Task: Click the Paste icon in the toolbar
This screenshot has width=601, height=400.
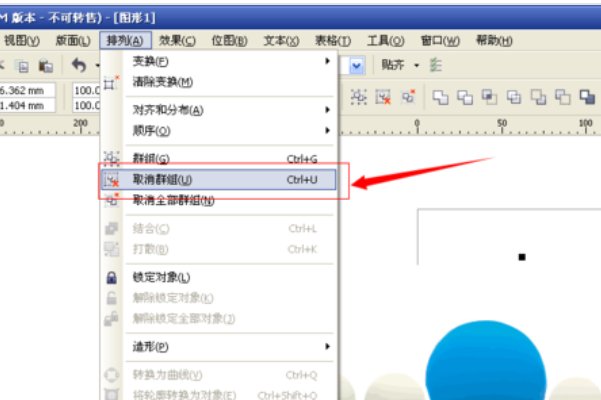Action: pyautogui.click(x=46, y=66)
